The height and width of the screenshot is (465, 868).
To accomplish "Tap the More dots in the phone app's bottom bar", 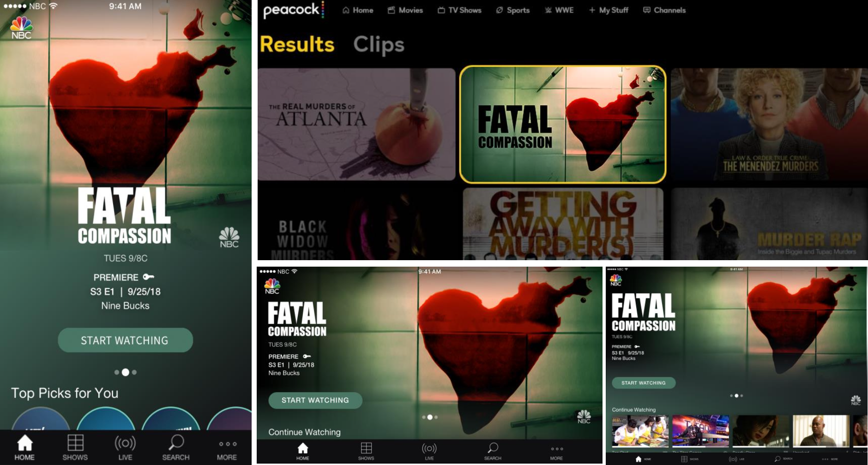I will pyautogui.click(x=228, y=444).
